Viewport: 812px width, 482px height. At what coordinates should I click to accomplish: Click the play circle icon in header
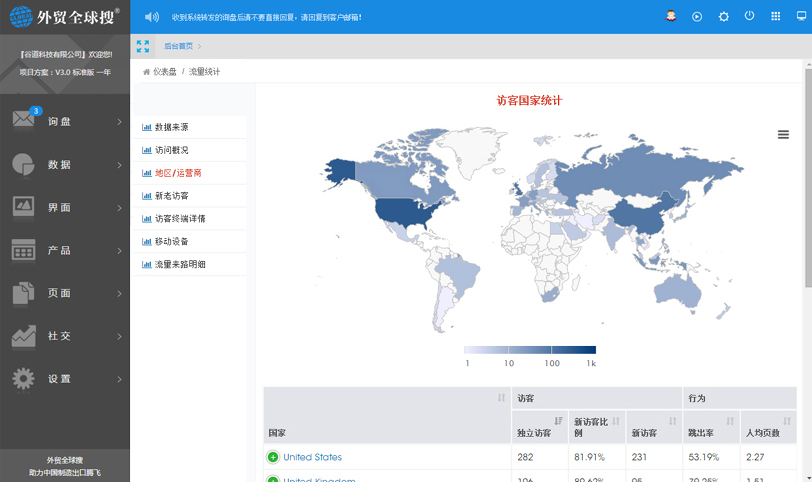[x=697, y=17]
